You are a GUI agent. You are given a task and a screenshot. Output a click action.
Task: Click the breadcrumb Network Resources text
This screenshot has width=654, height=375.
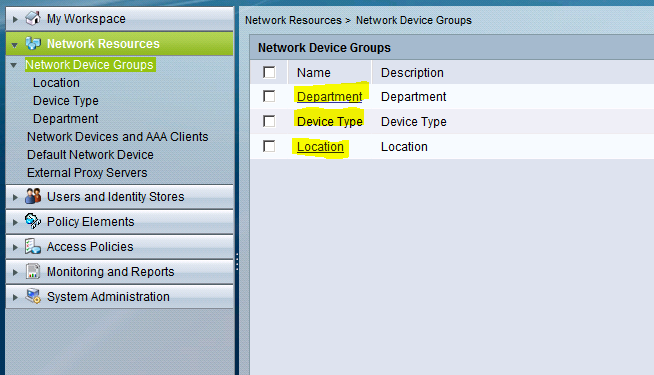293,20
